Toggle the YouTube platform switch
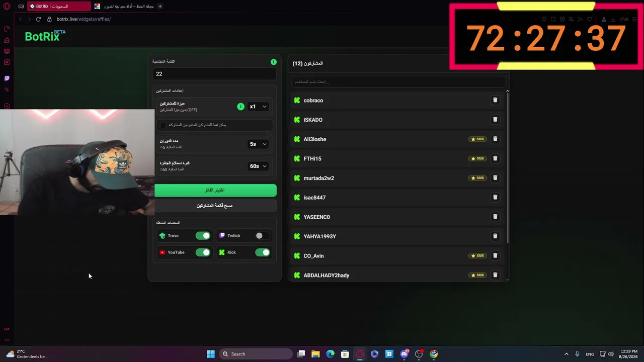644x362 pixels. click(x=203, y=252)
